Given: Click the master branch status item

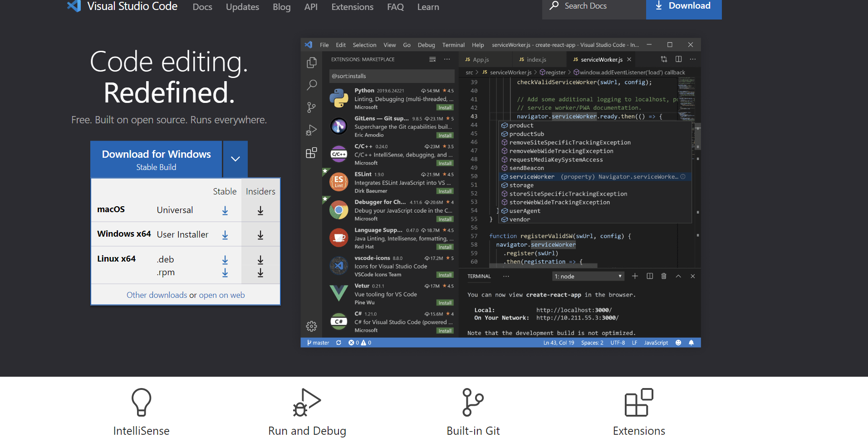Looking at the screenshot, I should coord(318,343).
